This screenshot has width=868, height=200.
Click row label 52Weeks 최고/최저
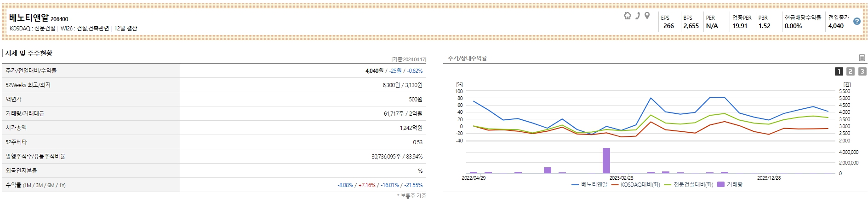click(x=28, y=85)
